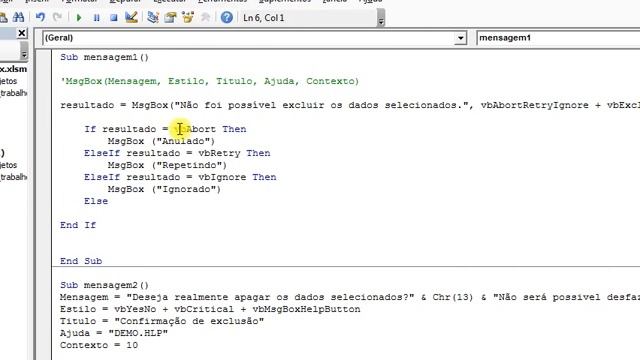Click the grayed Toolbox icon
The image size is (640, 360).
205,17
